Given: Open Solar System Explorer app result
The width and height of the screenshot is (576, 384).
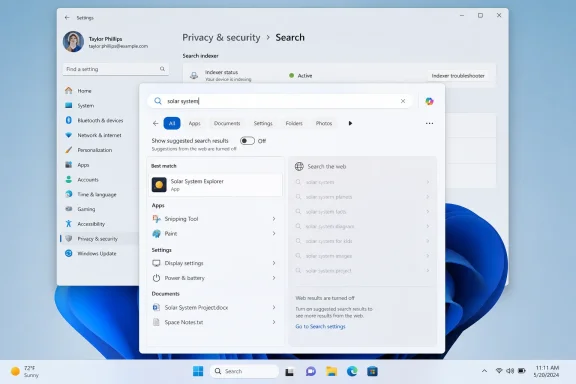Looking at the screenshot, I should pyautogui.click(x=216, y=185).
